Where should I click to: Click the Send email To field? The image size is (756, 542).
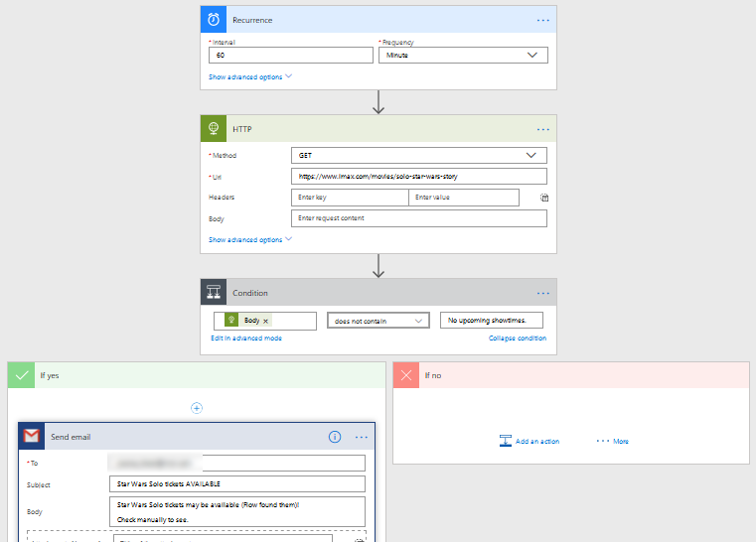coord(236,463)
